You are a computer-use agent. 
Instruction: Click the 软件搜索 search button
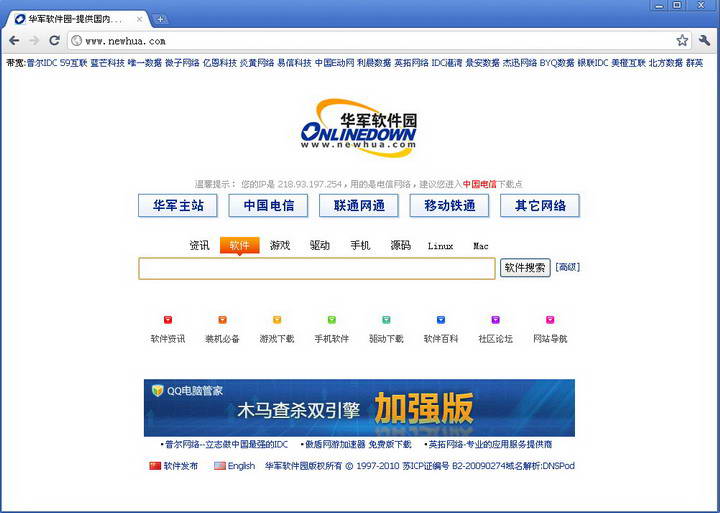(525, 268)
